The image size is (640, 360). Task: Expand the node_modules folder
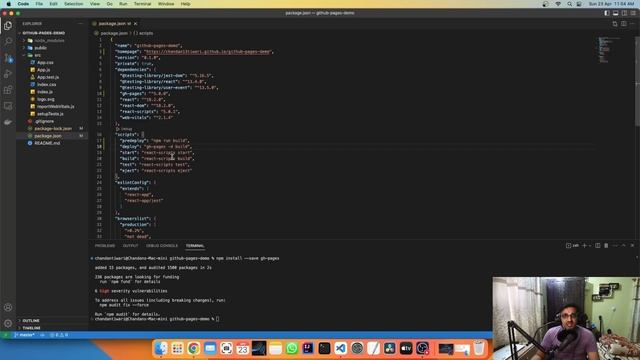pos(49,40)
